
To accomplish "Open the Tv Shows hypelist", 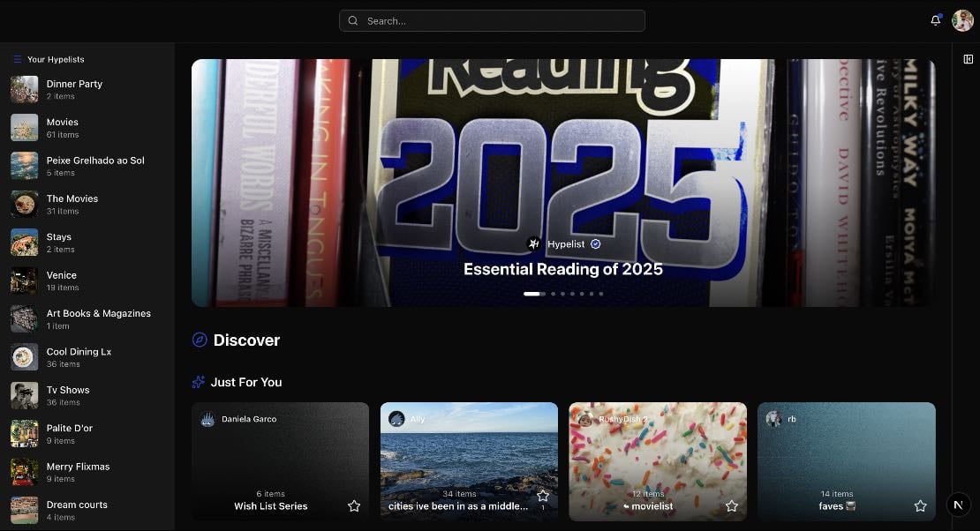I will [x=87, y=395].
